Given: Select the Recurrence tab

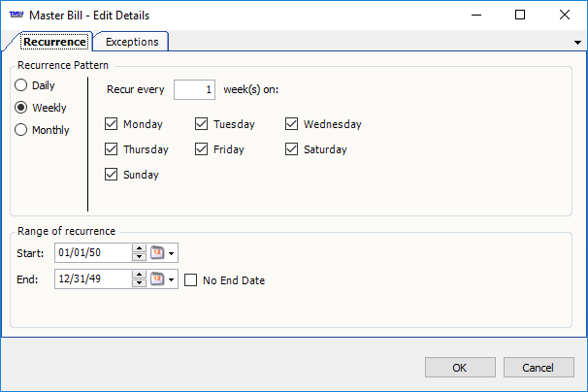Looking at the screenshot, I should tap(54, 42).
